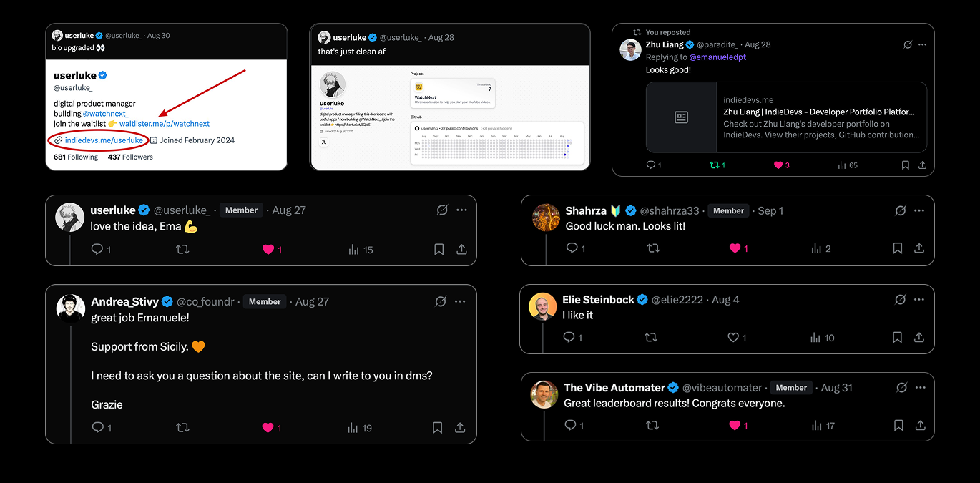Unlike userluke's "love the idea" tweet
980x483 pixels.
click(x=268, y=250)
